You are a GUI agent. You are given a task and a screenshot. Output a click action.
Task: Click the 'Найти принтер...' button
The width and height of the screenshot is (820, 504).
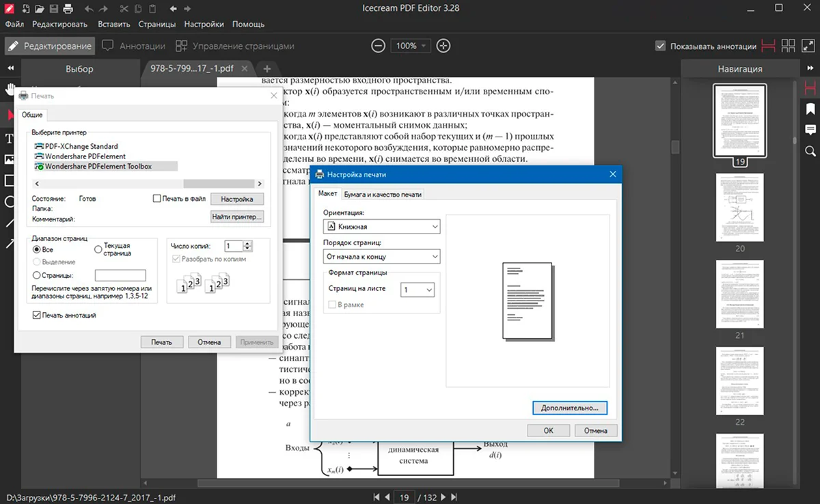pos(237,217)
